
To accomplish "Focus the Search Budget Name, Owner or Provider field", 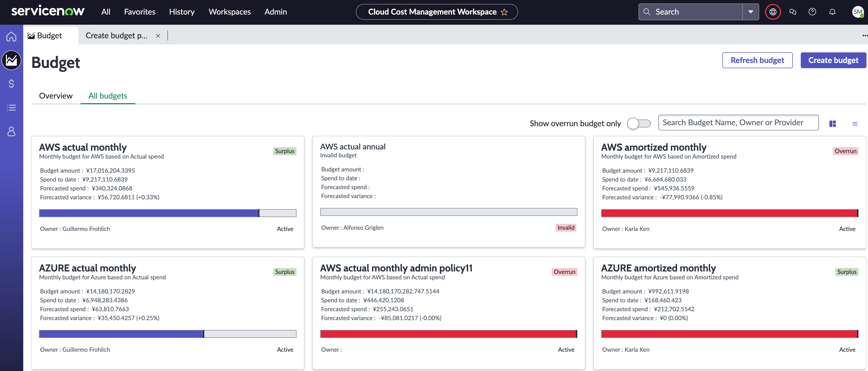I will tap(739, 123).
